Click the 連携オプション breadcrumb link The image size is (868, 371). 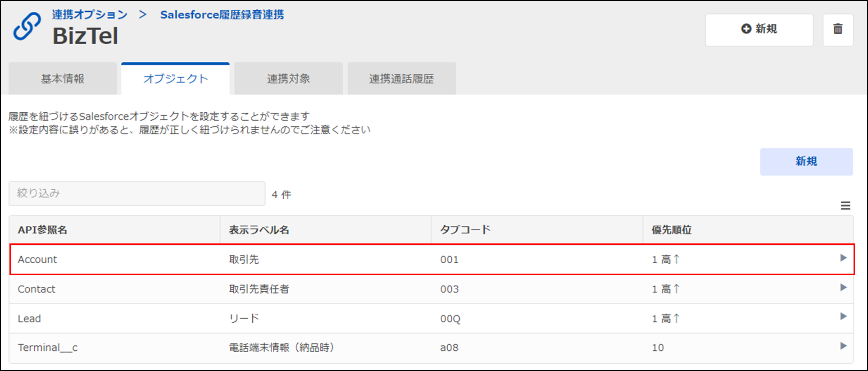coord(90,15)
